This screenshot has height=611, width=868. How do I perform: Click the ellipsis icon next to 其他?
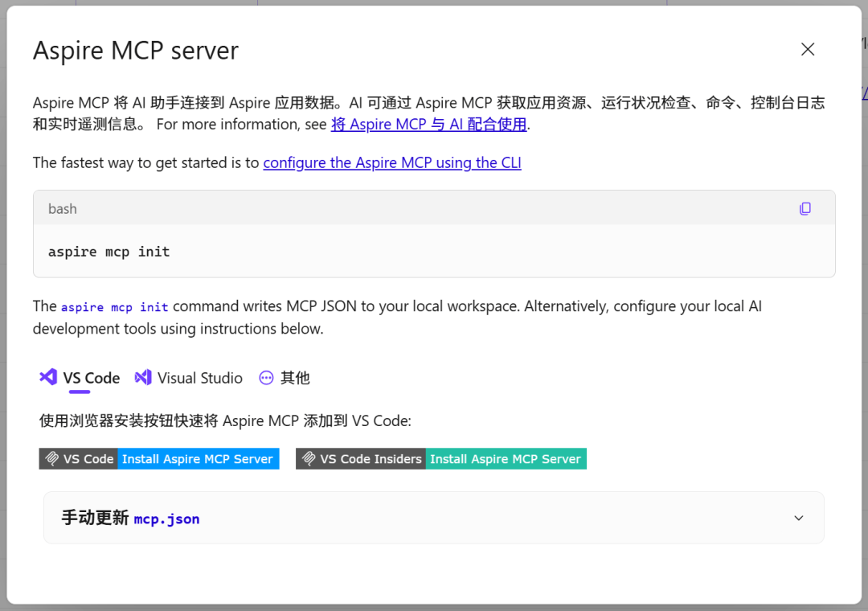(x=265, y=377)
